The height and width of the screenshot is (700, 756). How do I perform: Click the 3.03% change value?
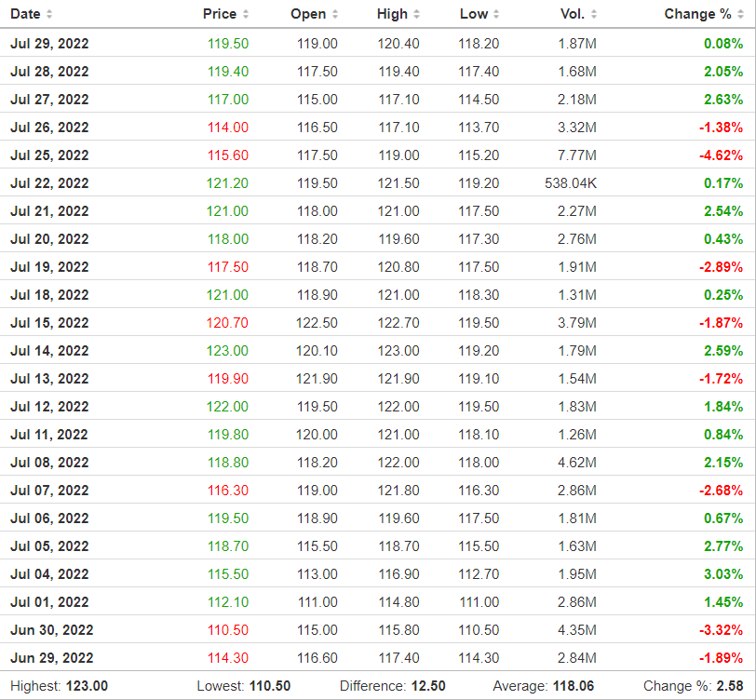click(x=723, y=574)
